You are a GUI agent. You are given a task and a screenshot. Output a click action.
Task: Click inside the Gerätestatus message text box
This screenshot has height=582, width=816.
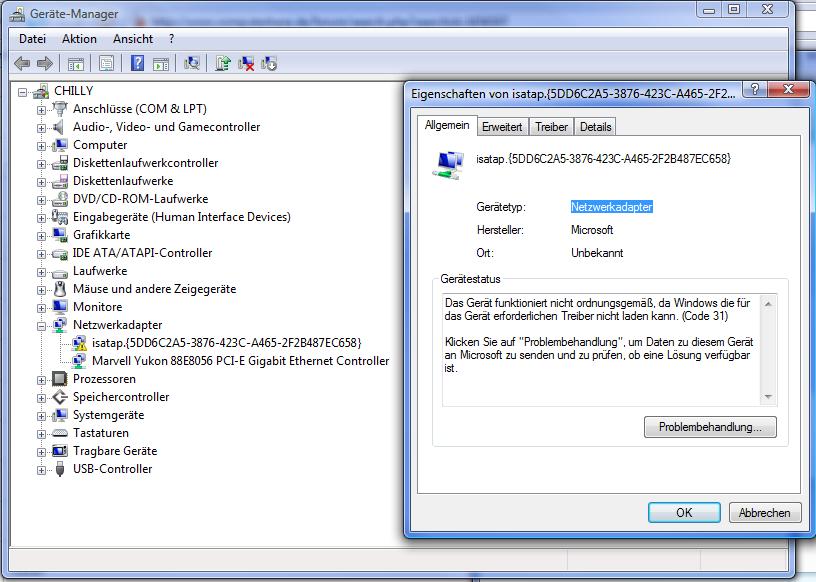click(602, 350)
